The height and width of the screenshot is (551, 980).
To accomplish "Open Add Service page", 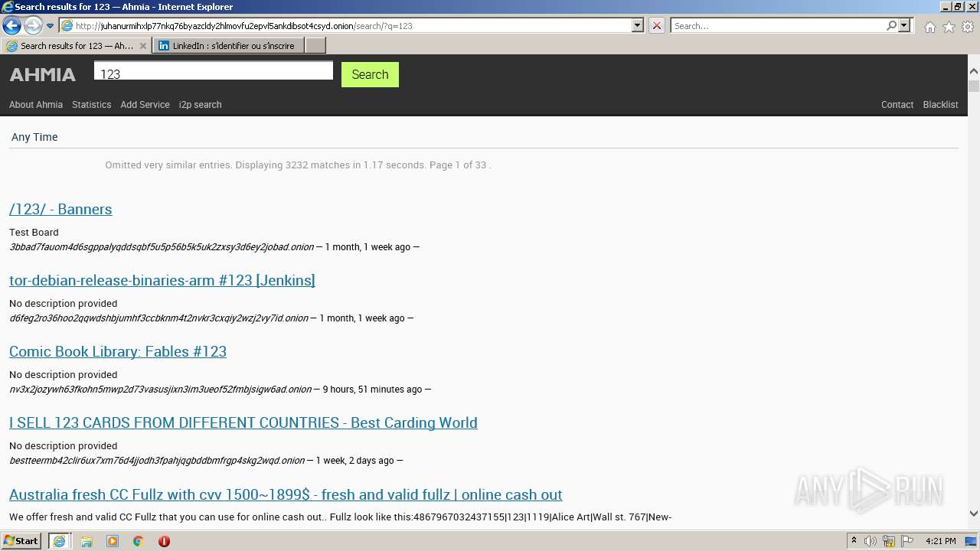I will (145, 105).
